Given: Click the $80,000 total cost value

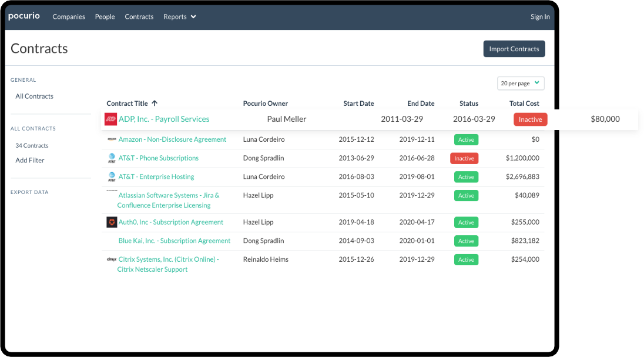Looking at the screenshot, I should click(605, 119).
